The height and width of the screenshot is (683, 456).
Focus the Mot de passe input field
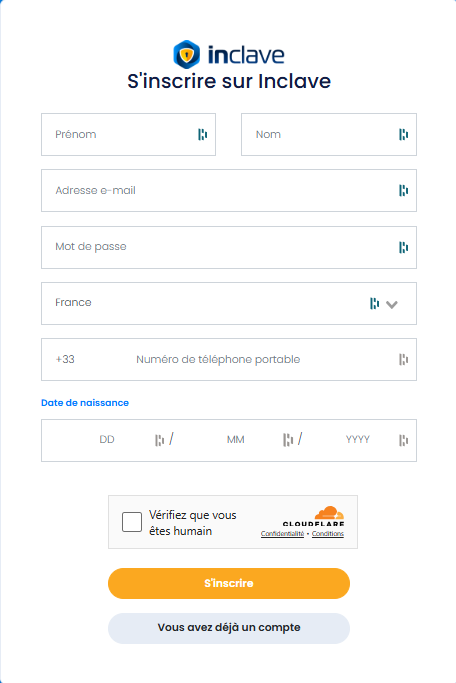tap(229, 247)
